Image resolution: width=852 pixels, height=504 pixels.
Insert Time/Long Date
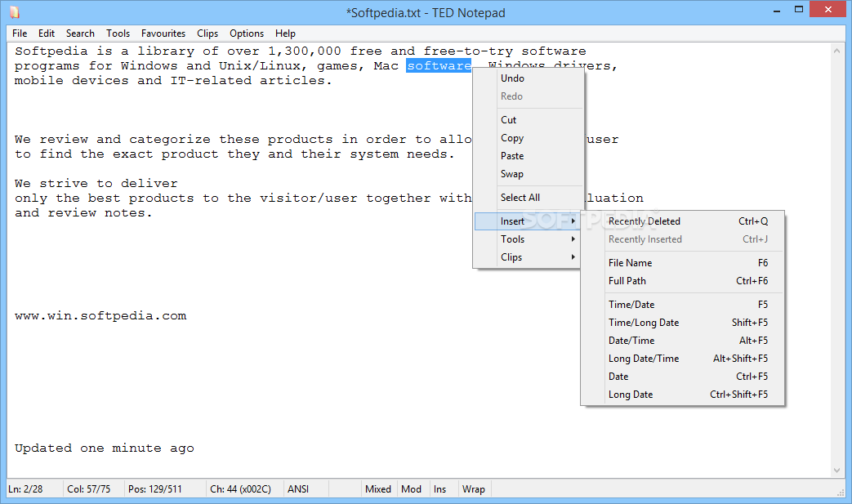point(682,323)
